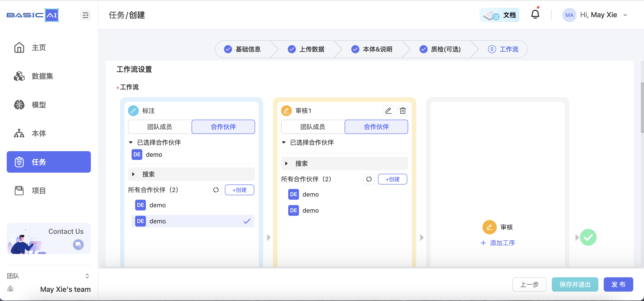Refresh partner list in 审核1 stage

369,179
